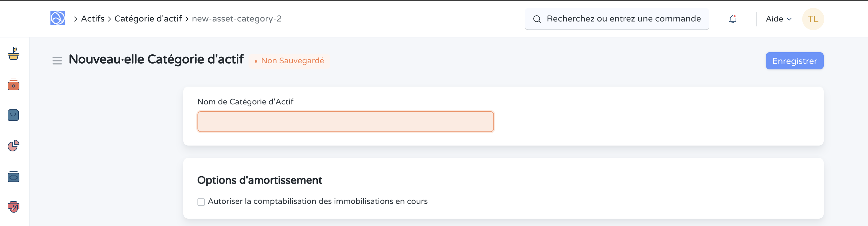Screen dimensions: 868x226
Task: Select the briefcase sidebar icon
Action: [x=13, y=177]
